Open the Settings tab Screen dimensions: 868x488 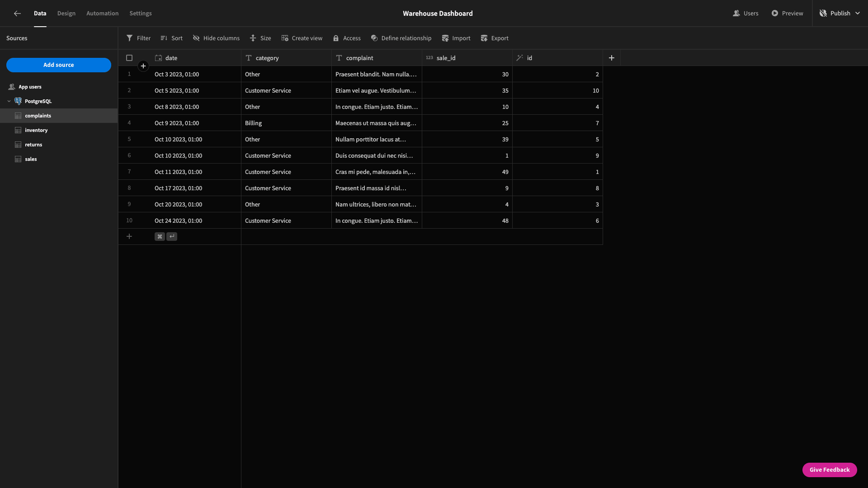point(141,14)
